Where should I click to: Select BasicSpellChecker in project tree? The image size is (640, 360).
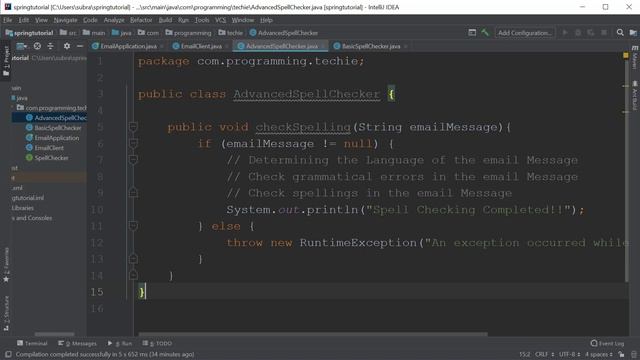[58, 128]
